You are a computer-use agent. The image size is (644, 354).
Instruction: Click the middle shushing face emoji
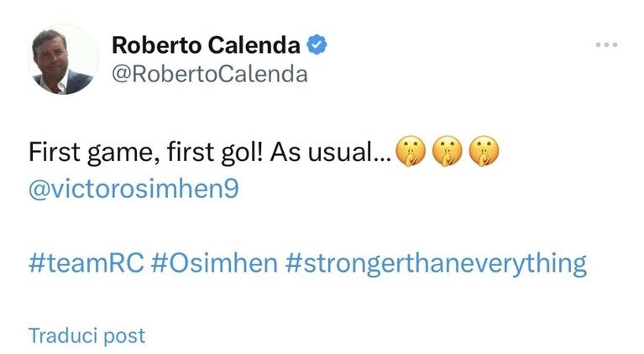447,151
